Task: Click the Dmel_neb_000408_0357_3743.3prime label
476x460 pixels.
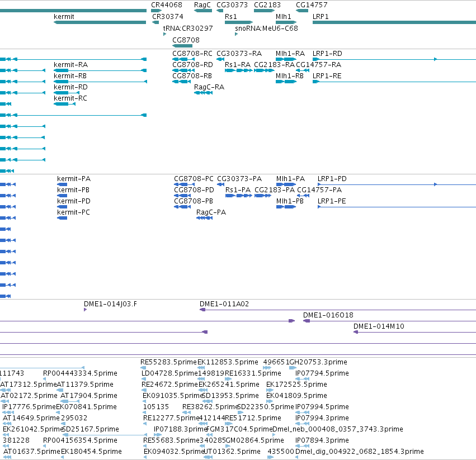Action: (338, 429)
